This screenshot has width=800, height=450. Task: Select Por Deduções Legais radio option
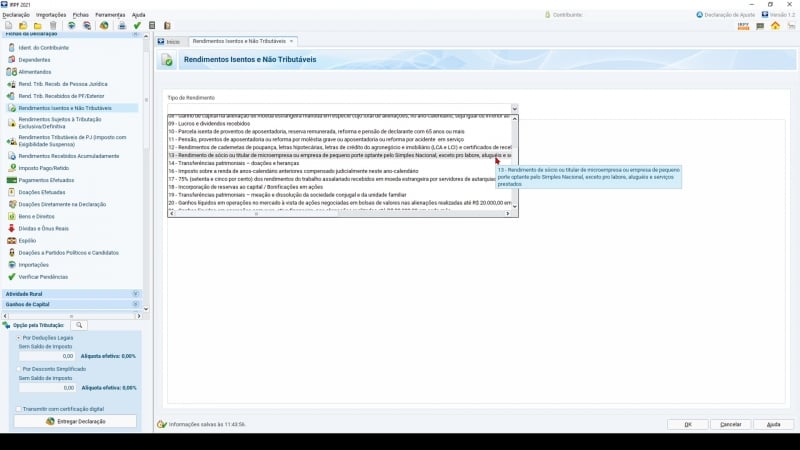pyautogui.click(x=18, y=338)
